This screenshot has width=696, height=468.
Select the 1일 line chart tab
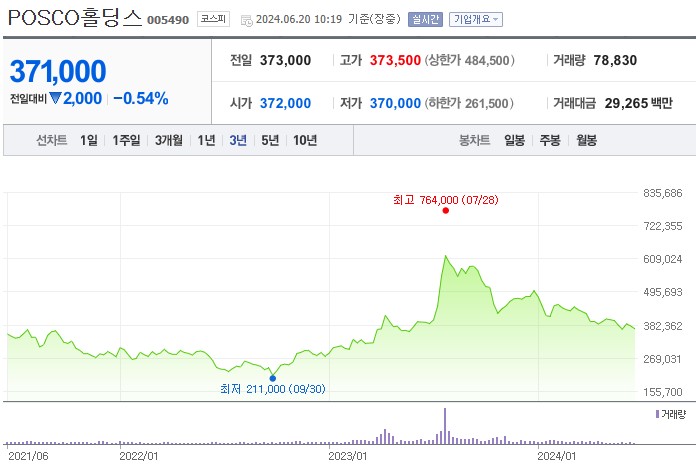(89, 140)
